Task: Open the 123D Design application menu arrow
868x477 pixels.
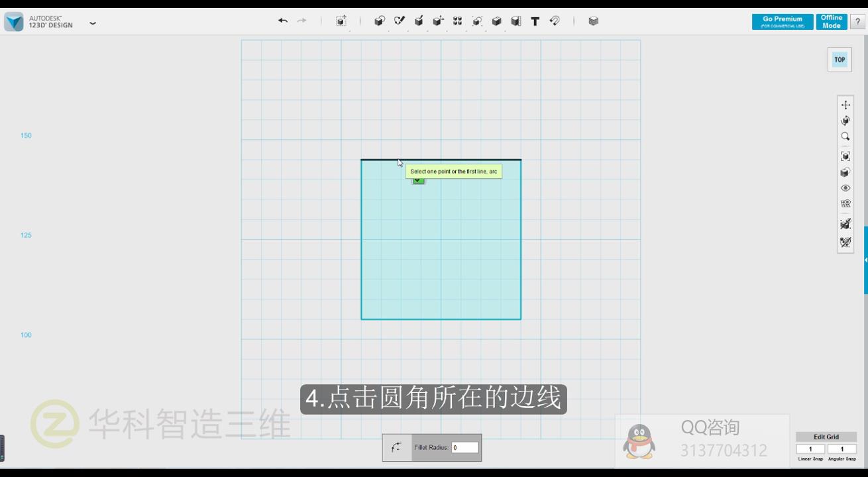Action: 93,23
